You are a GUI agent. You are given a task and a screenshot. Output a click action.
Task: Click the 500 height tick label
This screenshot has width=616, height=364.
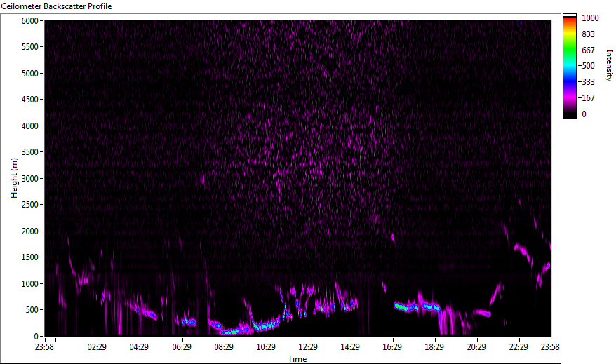click(32, 310)
